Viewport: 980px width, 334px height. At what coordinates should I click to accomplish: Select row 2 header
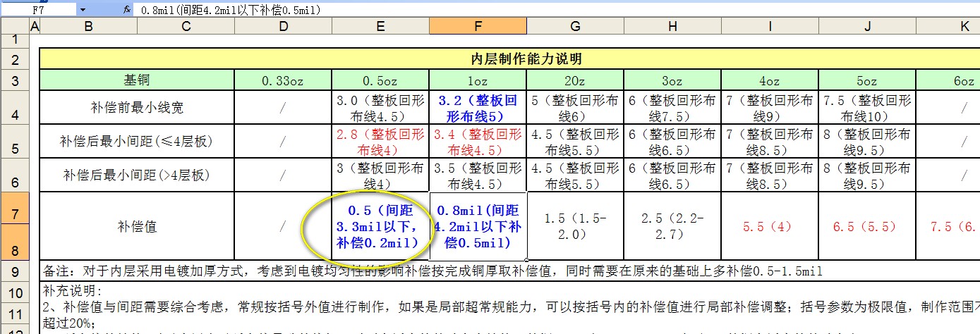14,58
